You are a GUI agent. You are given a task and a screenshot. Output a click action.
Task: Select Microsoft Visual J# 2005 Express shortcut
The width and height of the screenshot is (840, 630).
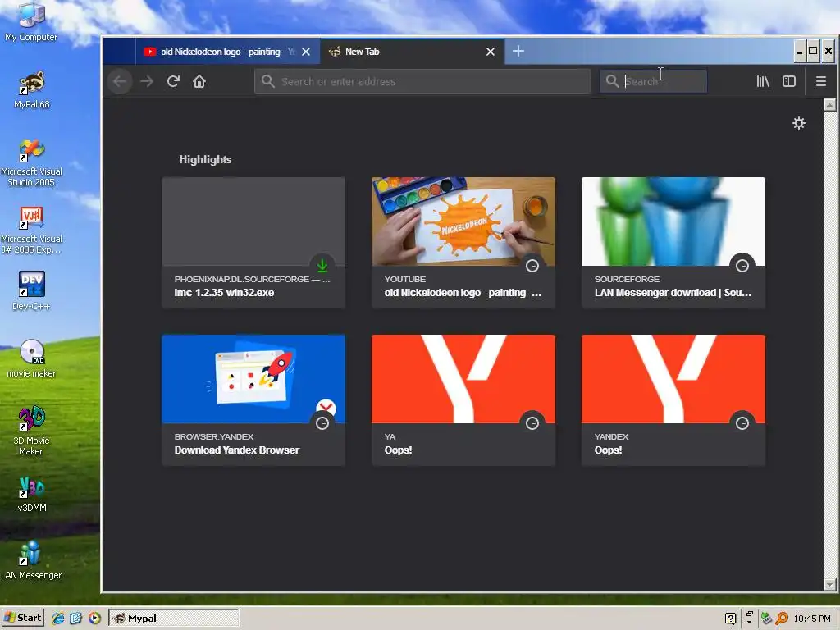click(32, 231)
